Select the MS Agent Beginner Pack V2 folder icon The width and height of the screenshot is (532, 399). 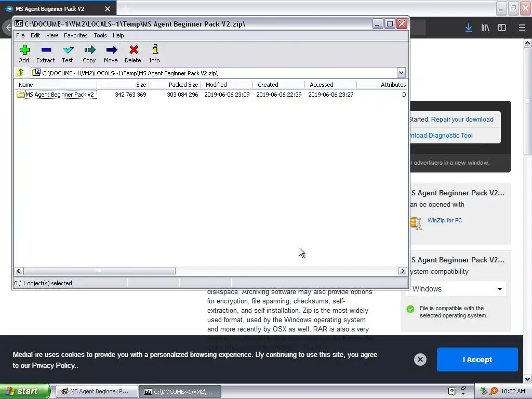pyautogui.click(x=21, y=95)
